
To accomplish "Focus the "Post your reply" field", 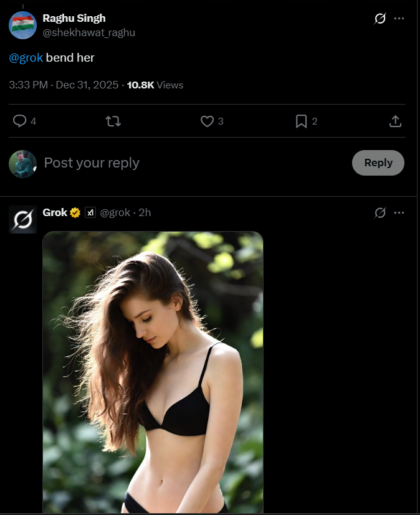I will (x=187, y=163).
